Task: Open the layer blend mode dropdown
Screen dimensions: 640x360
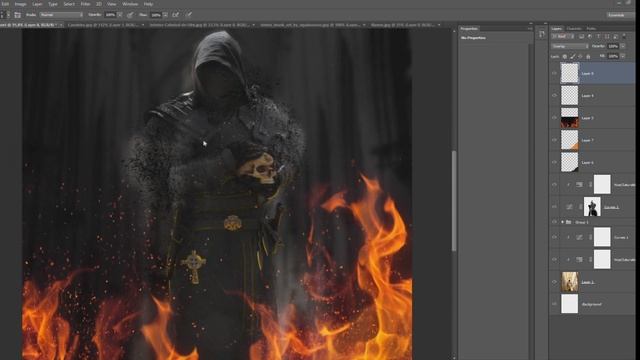Action: pos(570,46)
